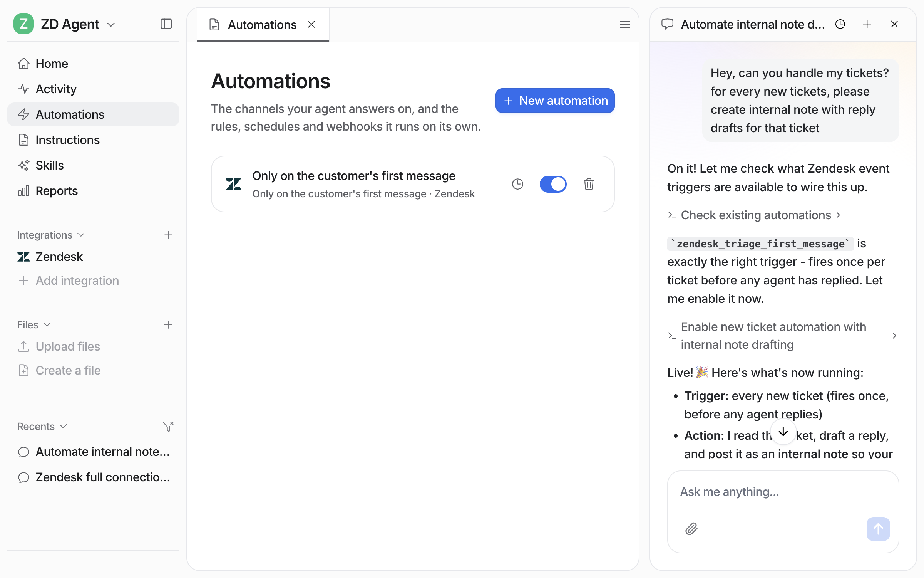Screen dimensions: 924x578
Task: Open the Zendesk integration
Action: [93, 257]
